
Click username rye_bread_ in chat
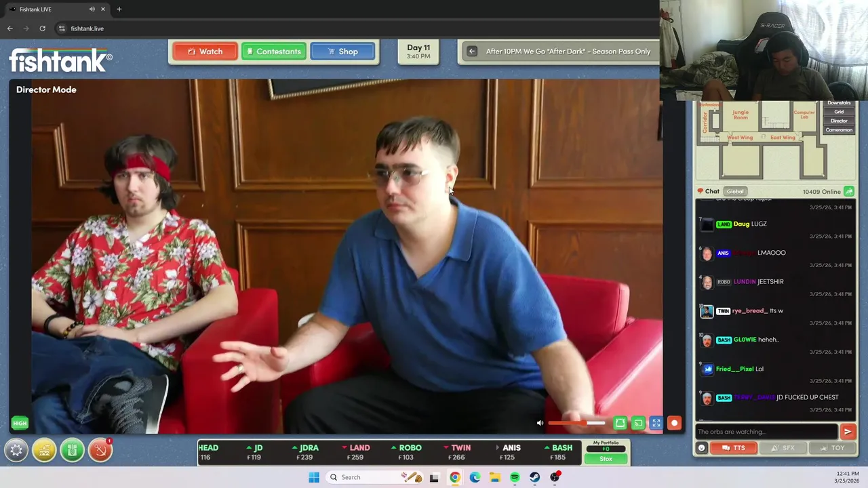(750, 311)
